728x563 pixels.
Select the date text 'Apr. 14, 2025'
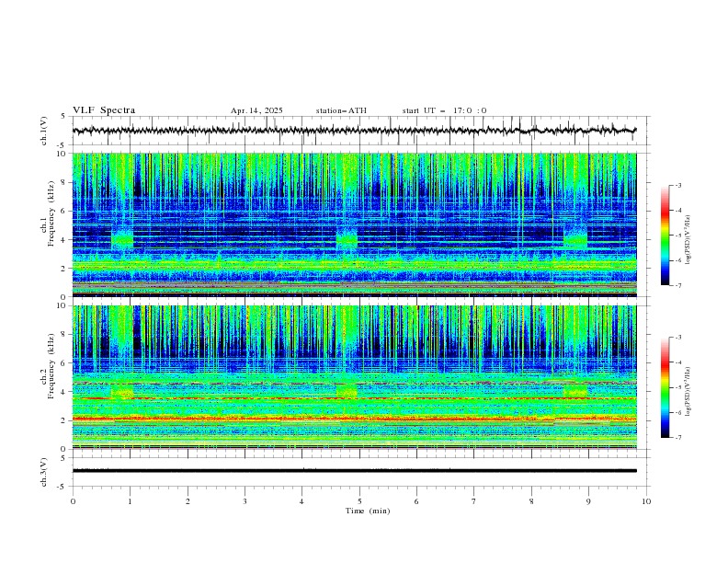point(256,110)
